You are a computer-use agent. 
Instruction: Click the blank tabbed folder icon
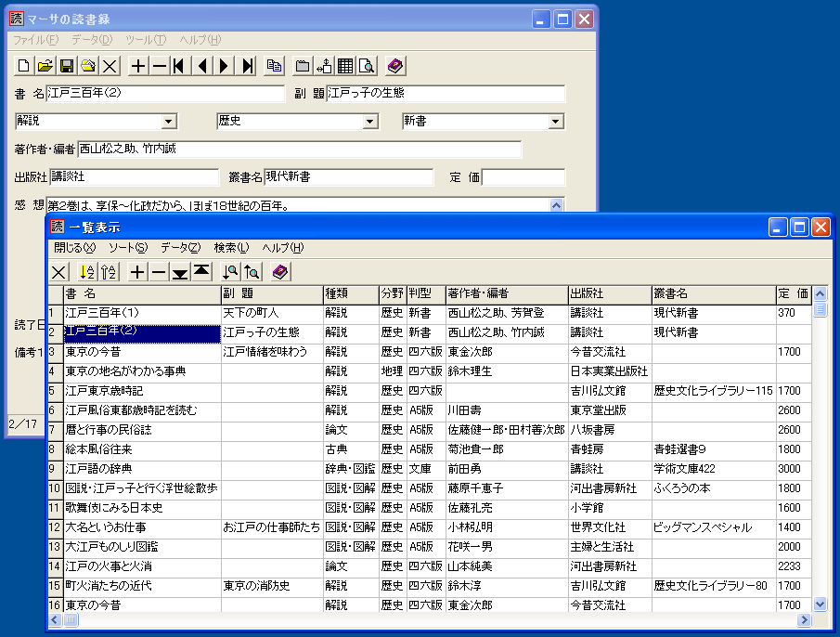[x=303, y=66]
